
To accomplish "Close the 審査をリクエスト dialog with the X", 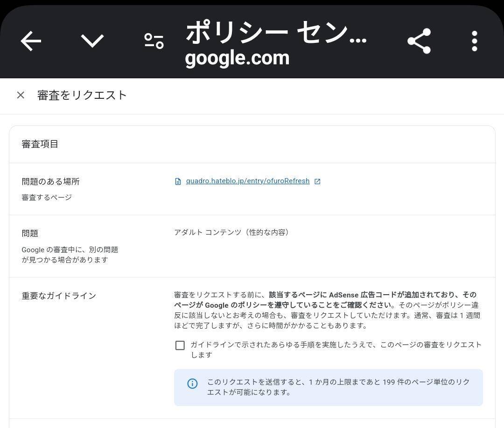I will [21, 95].
